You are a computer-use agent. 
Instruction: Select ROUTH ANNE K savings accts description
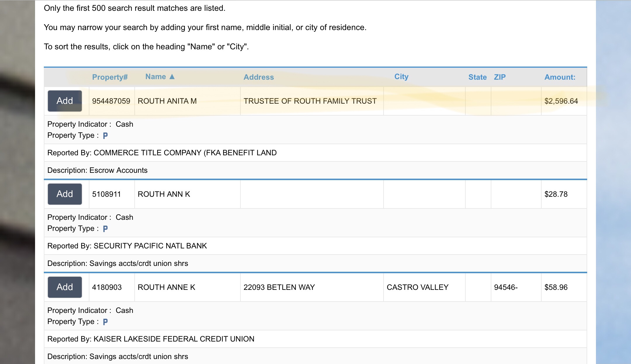(x=118, y=356)
